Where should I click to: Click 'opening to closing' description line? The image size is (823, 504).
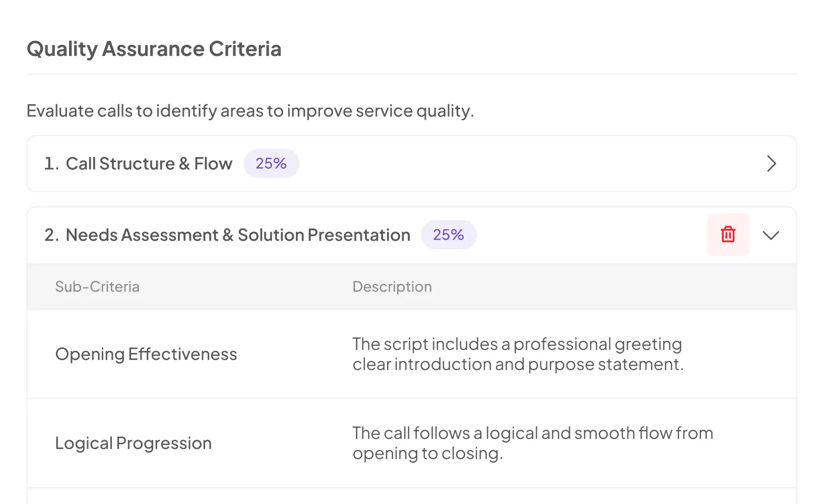428,454
